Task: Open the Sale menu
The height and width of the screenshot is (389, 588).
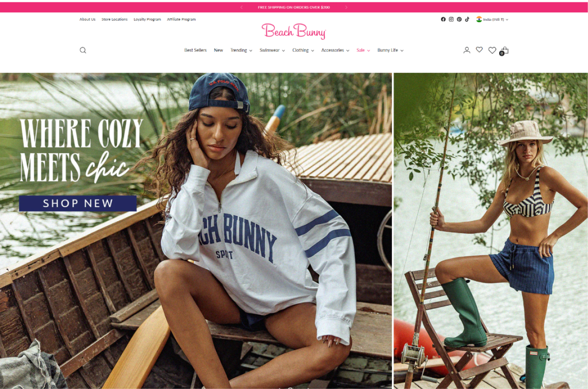Action: click(363, 50)
